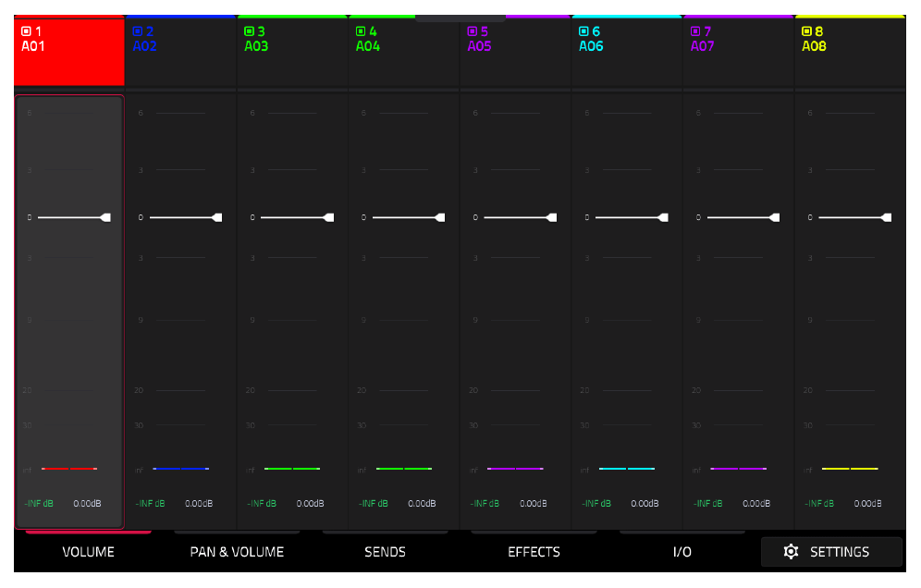Image resolution: width=921 pixels, height=588 pixels.
Task: Click the 0.00dB value under pad A01
Action: tap(87, 504)
